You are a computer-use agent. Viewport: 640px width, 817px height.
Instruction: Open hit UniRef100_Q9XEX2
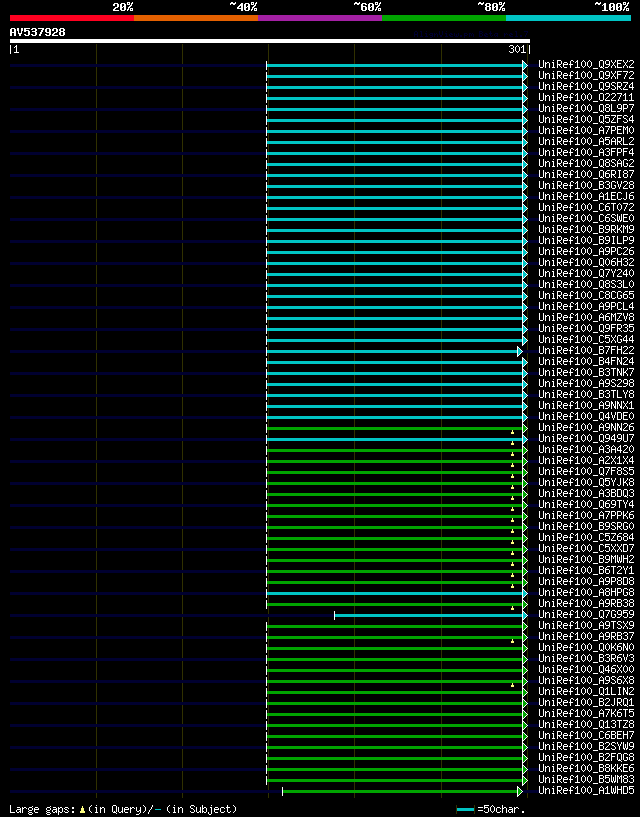(x=586, y=65)
